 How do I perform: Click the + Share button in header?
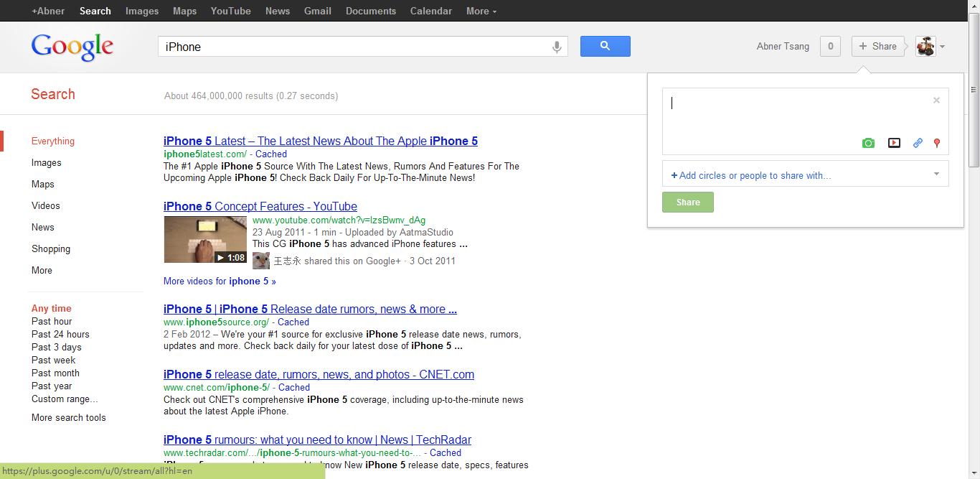pos(877,46)
